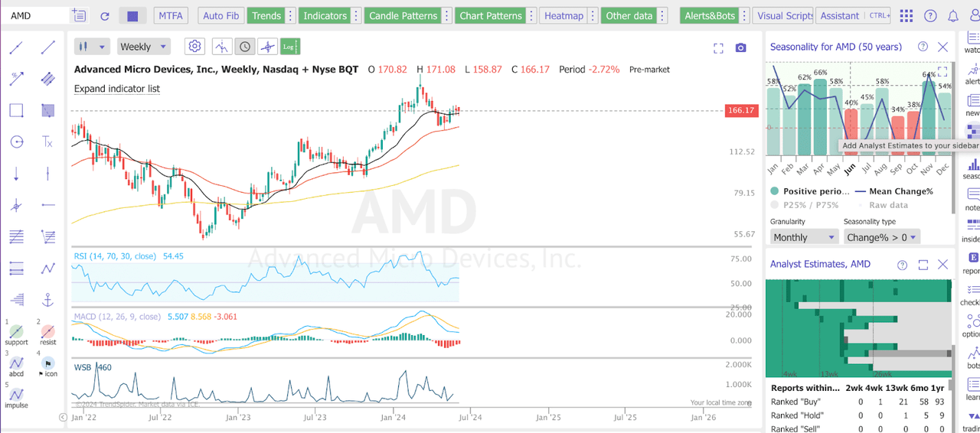The image size is (980, 433).
Task: Select the parallel channel tool
Action: click(48, 79)
